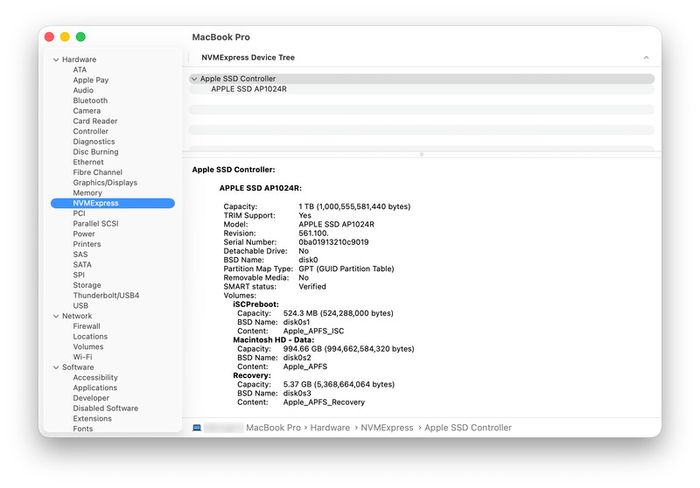This screenshot has width=700, height=488.
Task: Click the revision value 561.100.
Action: [313, 234]
